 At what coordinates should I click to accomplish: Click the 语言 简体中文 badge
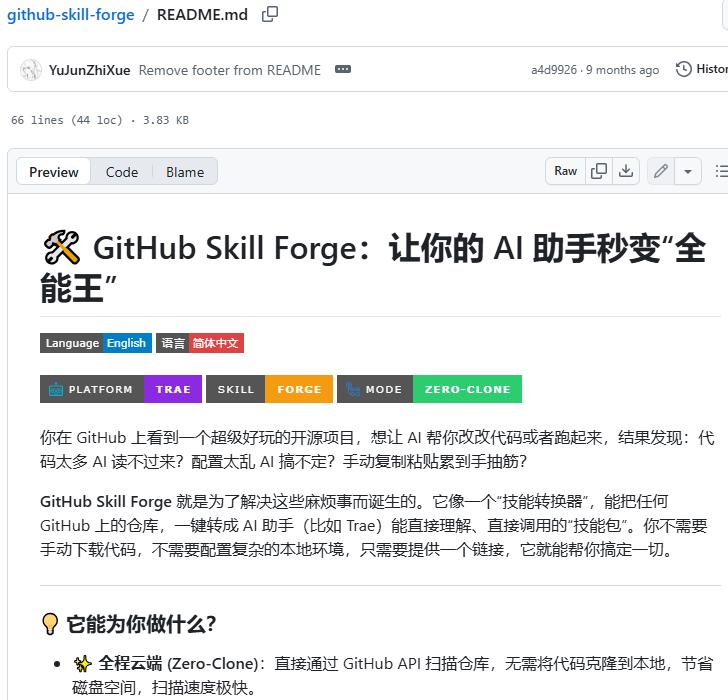tap(200, 343)
